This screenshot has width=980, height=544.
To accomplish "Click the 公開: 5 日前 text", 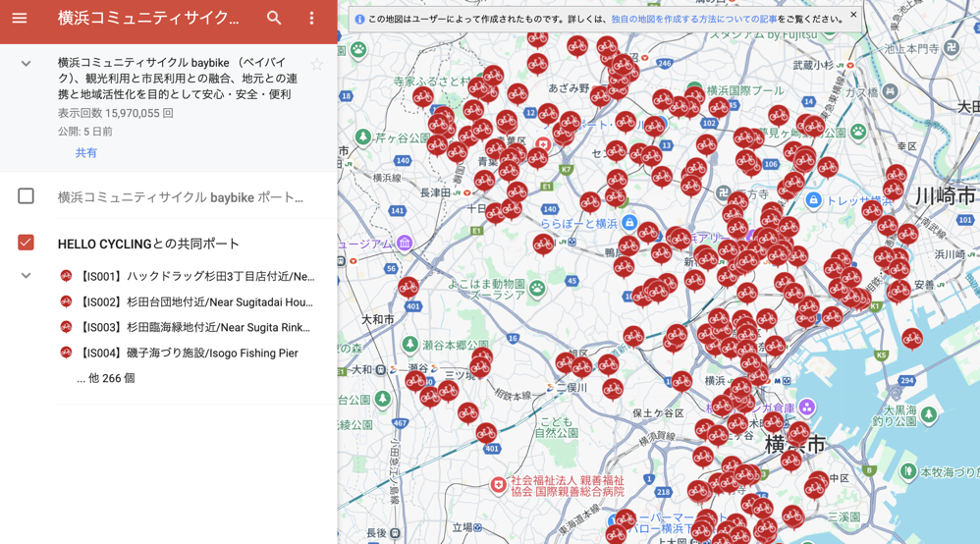I will tap(85, 132).
